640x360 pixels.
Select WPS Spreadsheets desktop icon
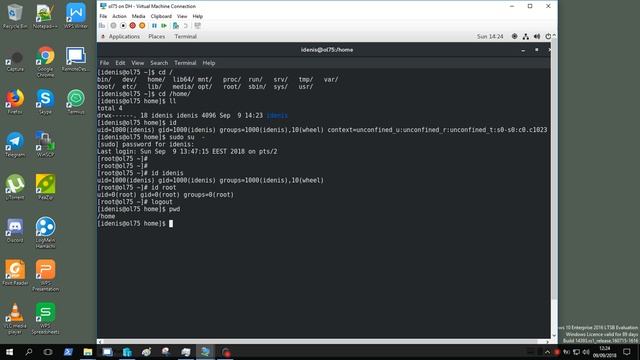tap(45, 319)
